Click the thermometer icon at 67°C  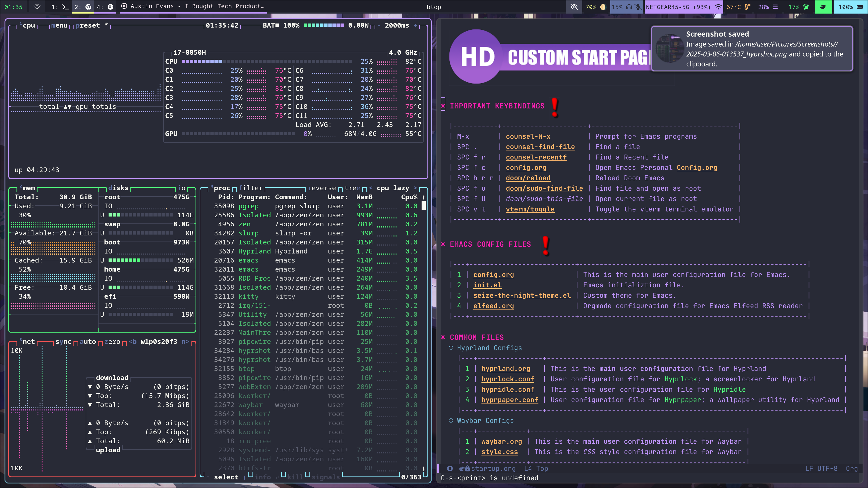coord(747,7)
